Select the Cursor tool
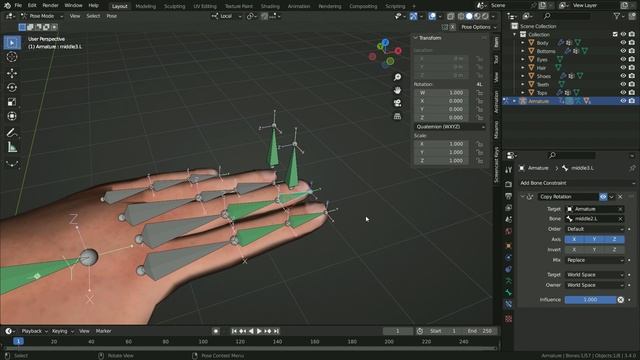 [x=12, y=57]
